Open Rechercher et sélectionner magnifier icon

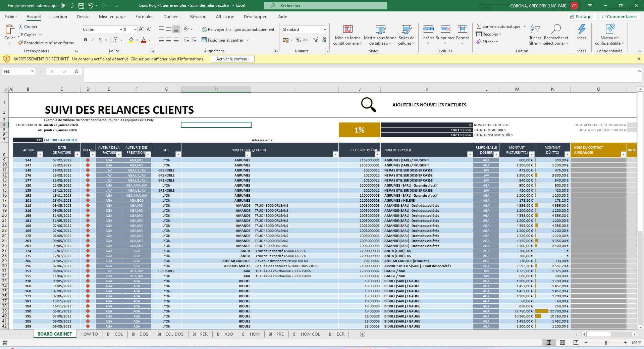point(556,29)
